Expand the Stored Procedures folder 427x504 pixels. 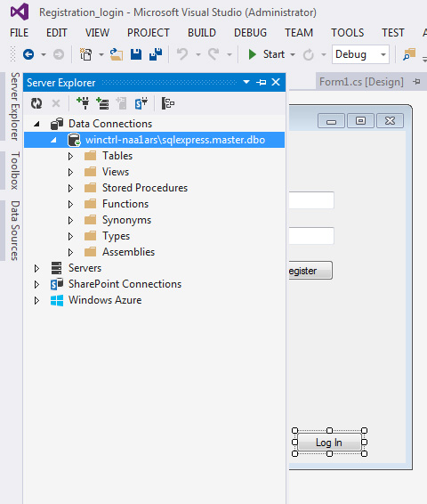click(x=70, y=189)
